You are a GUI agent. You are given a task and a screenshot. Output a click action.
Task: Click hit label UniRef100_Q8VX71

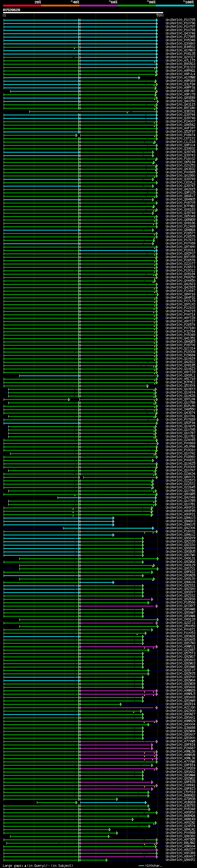180,477
